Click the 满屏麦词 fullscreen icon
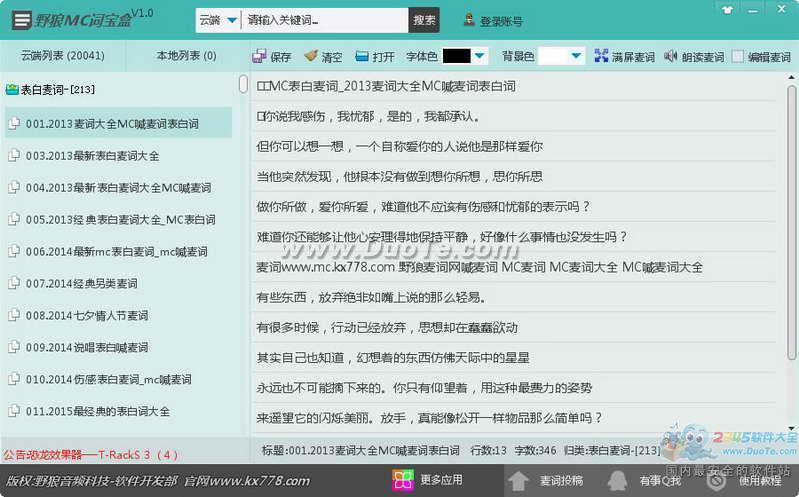Screen dimensions: 799x497 [601, 56]
